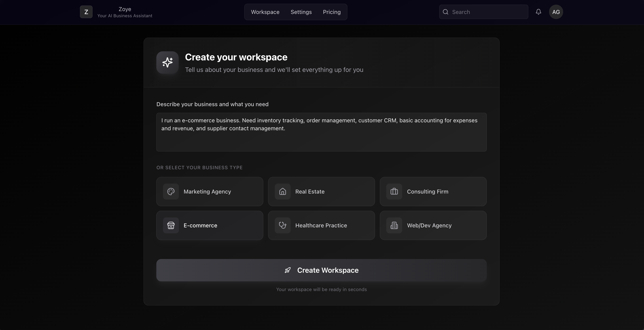Open the Settings nav tab
Image resolution: width=644 pixels, height=330 pixels.
click(301, 12)
